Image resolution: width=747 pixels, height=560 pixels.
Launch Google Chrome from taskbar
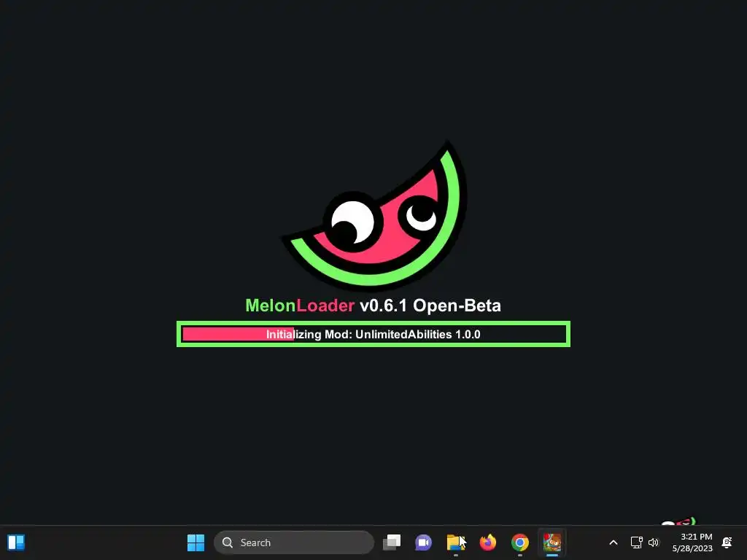[x=519, y=542]
